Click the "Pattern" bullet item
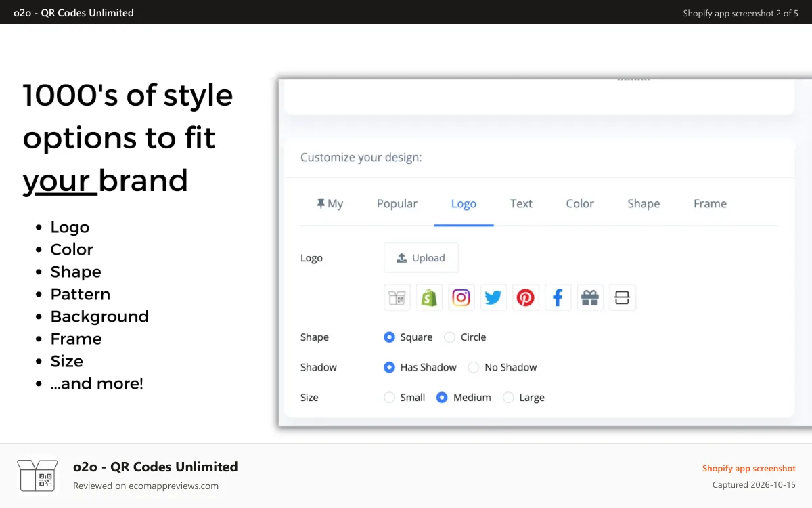 (x=81, y=294)
